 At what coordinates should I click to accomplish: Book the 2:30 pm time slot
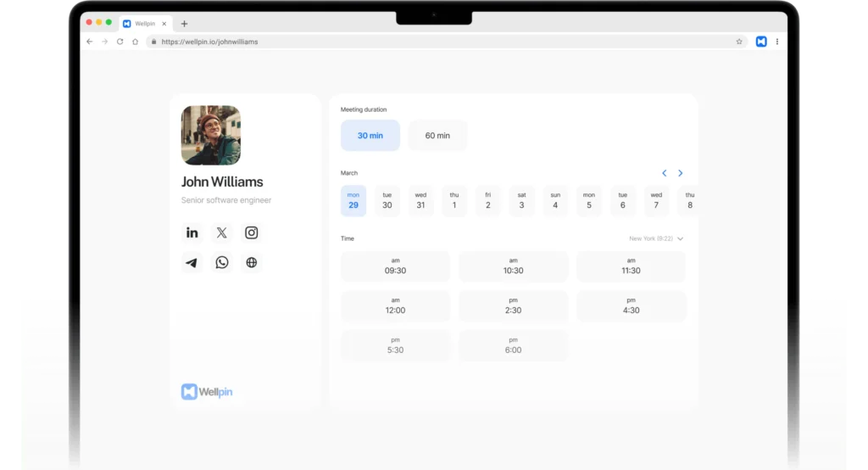coord(513,306)
